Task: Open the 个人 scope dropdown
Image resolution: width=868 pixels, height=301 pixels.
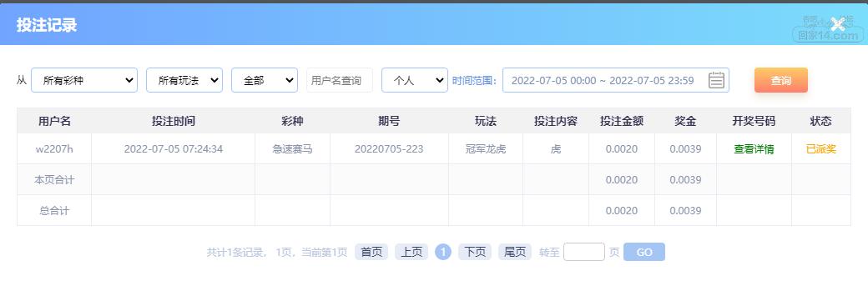Action: pos(415,80)
